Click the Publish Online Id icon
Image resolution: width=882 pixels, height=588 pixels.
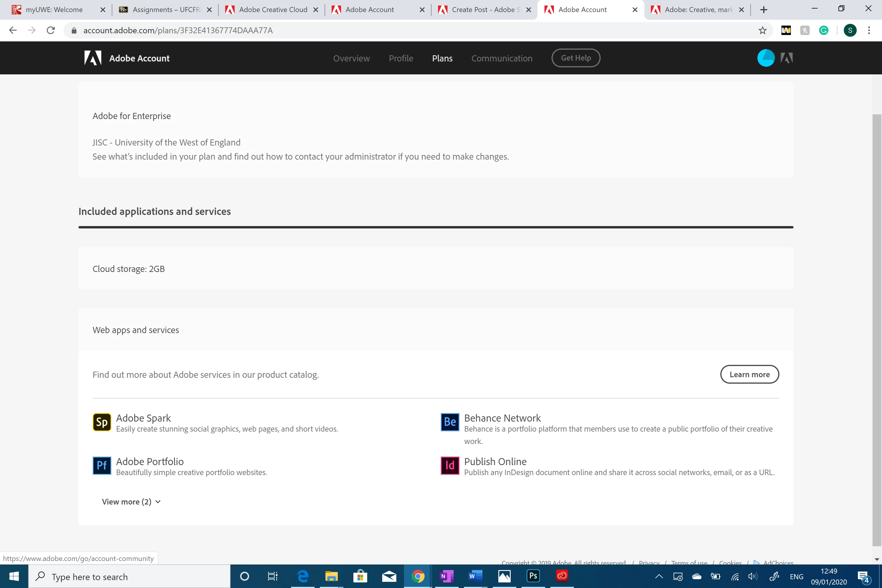(x=450, y=466)
